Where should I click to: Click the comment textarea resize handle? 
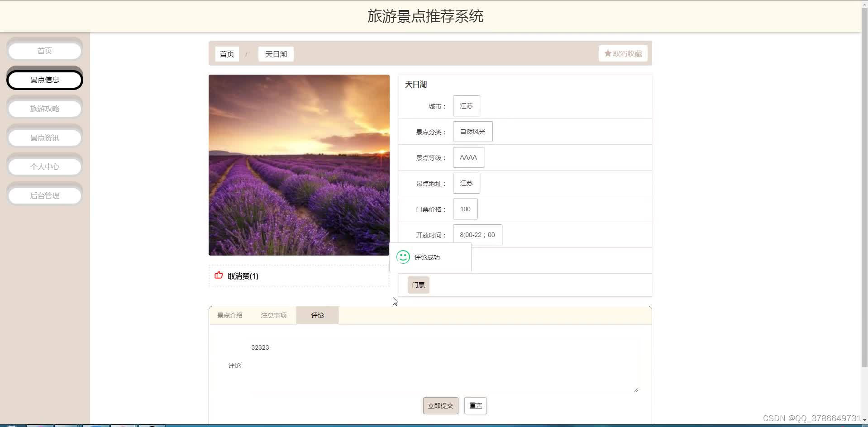click(636, 390)
